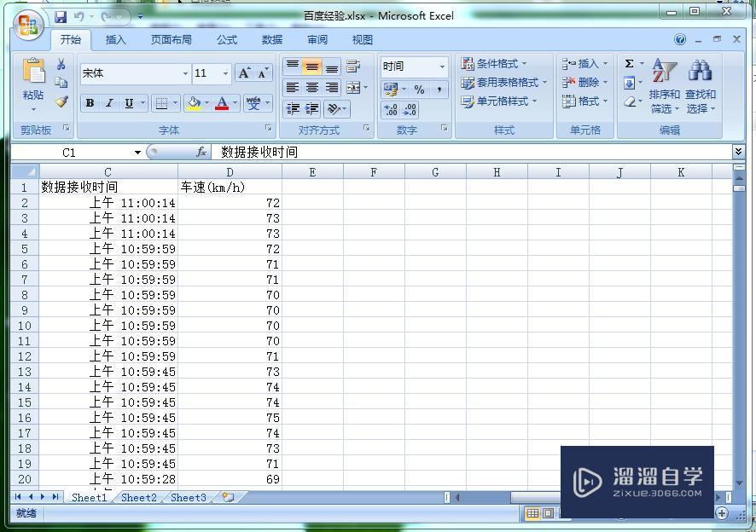Switch to the 插入 ribbon tab
The image size is (756, 532).
coord(115,39)
